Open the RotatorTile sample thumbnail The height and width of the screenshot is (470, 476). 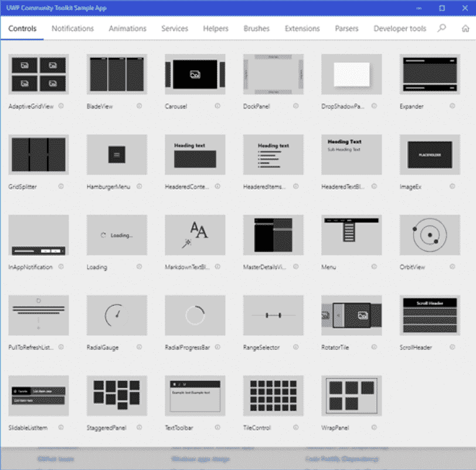coord(352,315)
